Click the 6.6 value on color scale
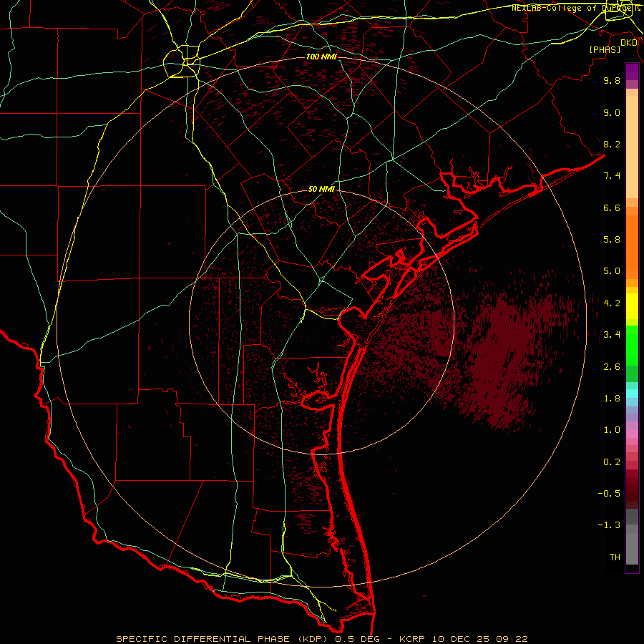 click(612, 208)
